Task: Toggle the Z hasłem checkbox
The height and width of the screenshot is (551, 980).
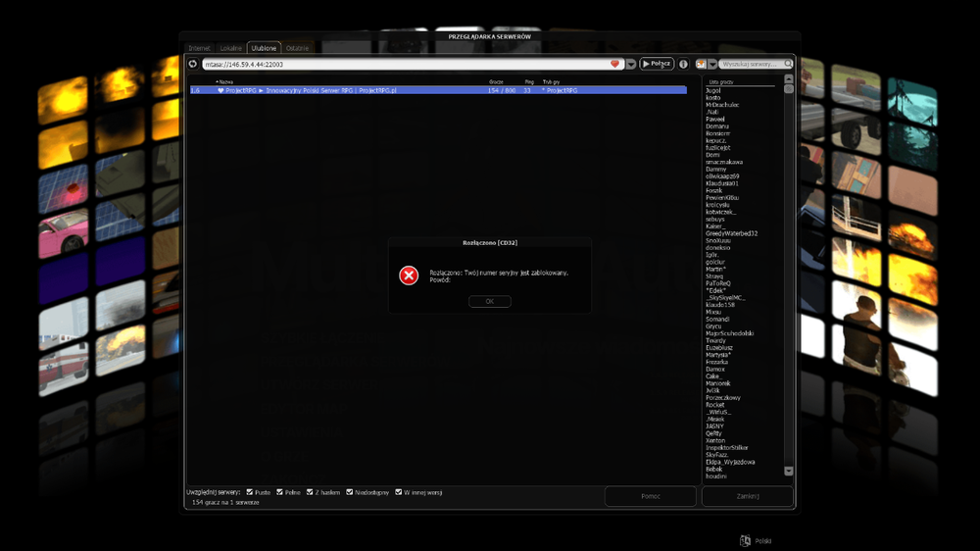Action: 310,492
